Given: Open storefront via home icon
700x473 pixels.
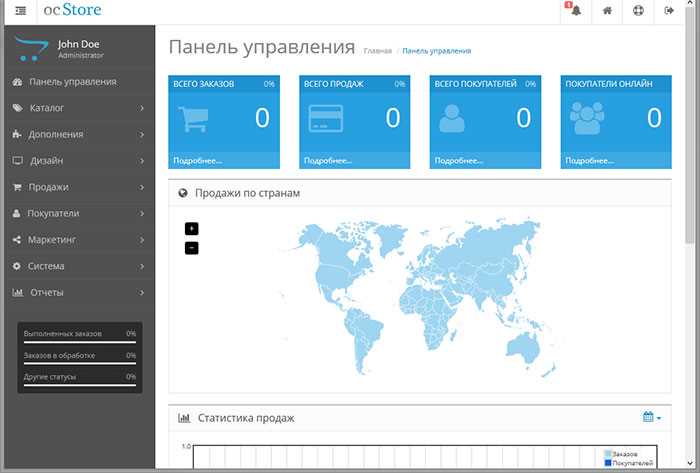Looking at the screenshot, I should pyautogui.click(x=607, y=10).
